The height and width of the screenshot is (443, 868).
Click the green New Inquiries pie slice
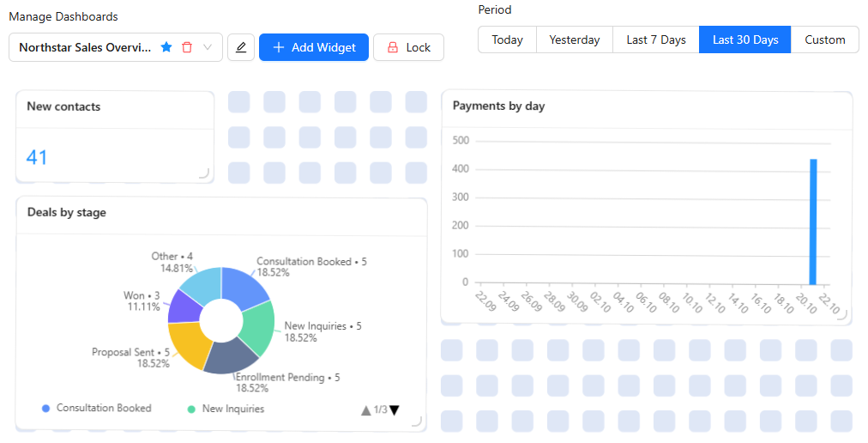point(258,328)
